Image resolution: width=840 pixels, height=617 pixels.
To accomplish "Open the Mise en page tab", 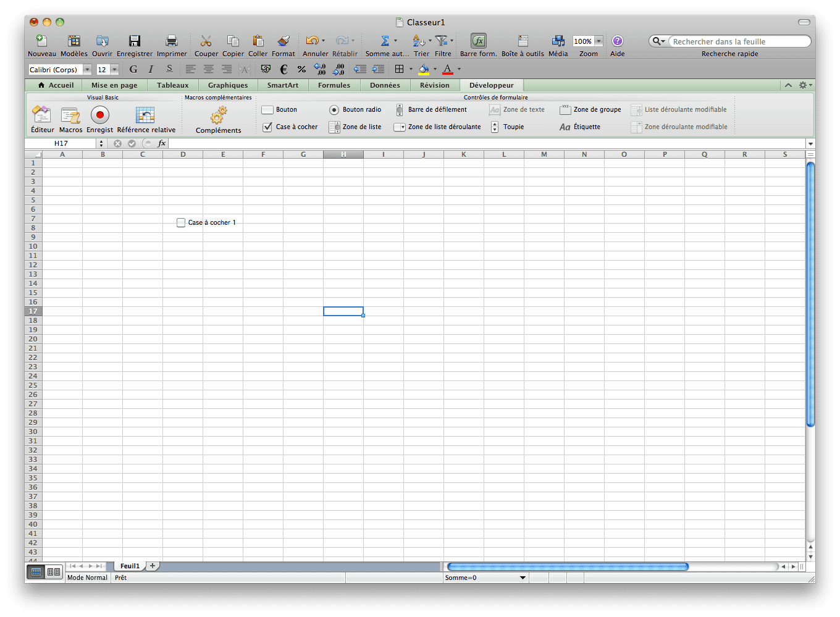I will [x=114, y=85].
